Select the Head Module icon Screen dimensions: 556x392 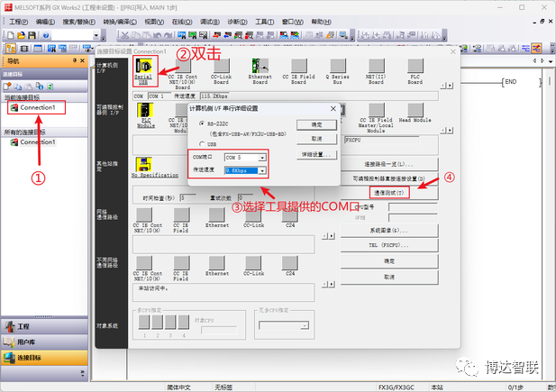(x=415, y=110)
